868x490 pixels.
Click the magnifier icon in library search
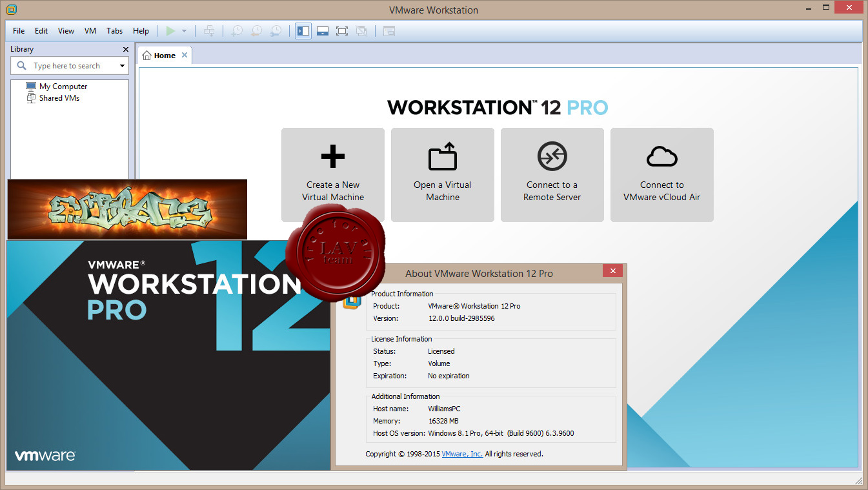pos(22,66)
